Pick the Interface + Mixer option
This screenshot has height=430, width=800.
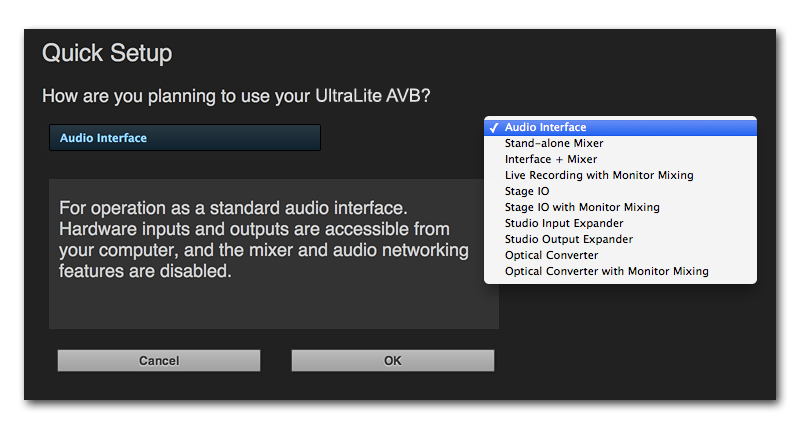[550, 159]
